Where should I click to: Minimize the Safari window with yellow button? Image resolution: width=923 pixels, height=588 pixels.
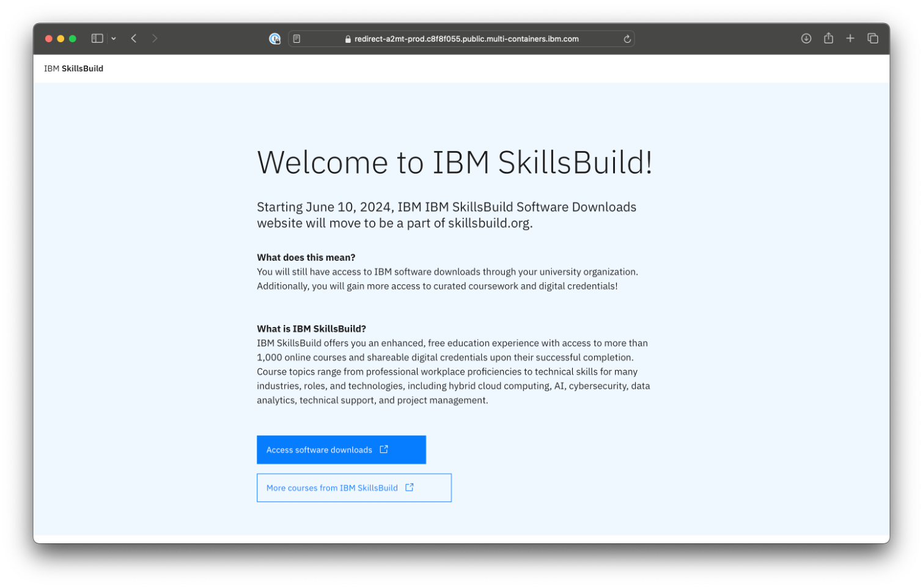click(61, 39)
